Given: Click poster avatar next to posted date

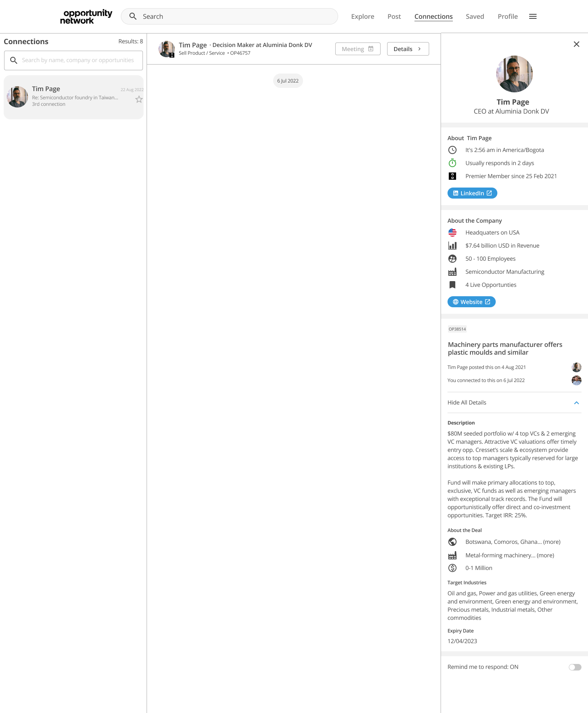Looking at the screenshot, I should 577,367.
